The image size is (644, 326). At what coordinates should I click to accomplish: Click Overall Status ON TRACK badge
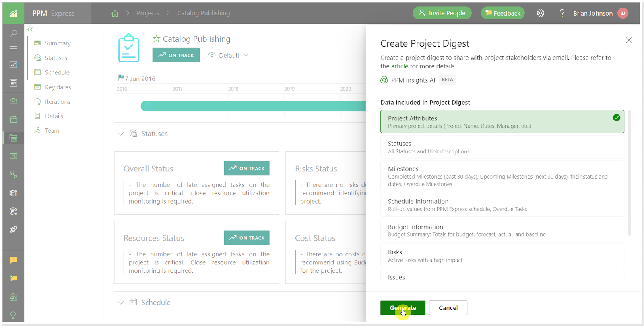[x=247, y=168]
